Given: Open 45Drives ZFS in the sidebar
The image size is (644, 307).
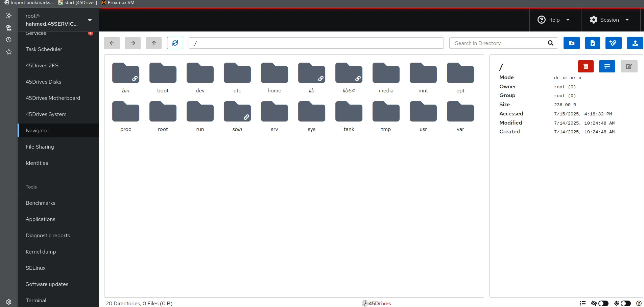Looking at the screenshot, I should coord(42,65).
